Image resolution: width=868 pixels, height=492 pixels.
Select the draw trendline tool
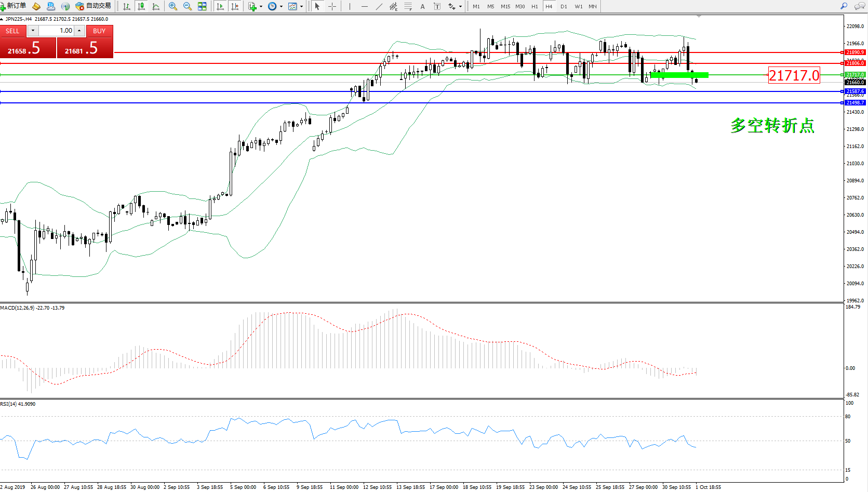(x=379, y=6)
